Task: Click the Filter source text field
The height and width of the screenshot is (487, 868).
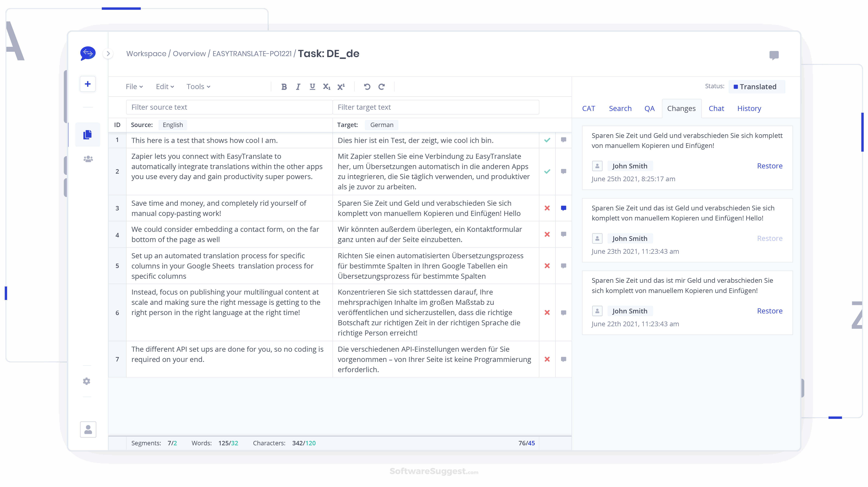Action: (x=229, y=107)
